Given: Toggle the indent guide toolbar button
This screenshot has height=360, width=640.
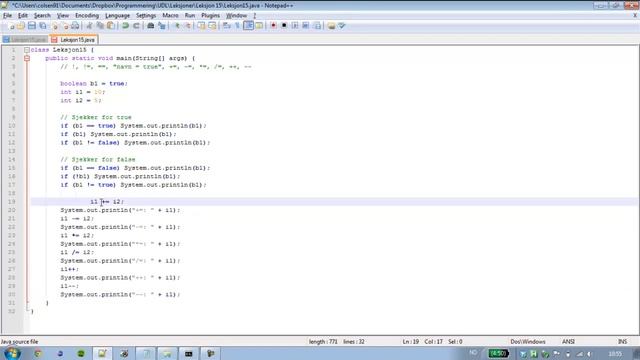Looking at the screenshot, I should tap(248, 26).
